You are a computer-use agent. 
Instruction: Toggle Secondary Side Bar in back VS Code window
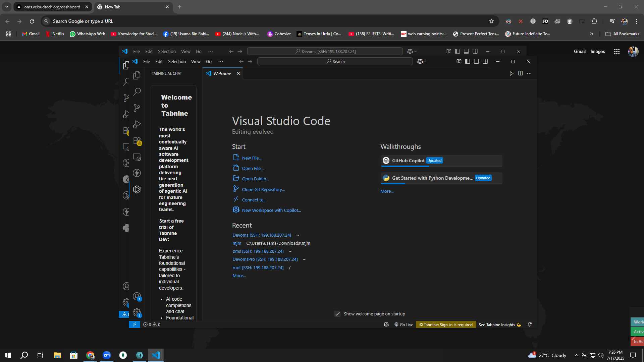[x=475, y=51]
